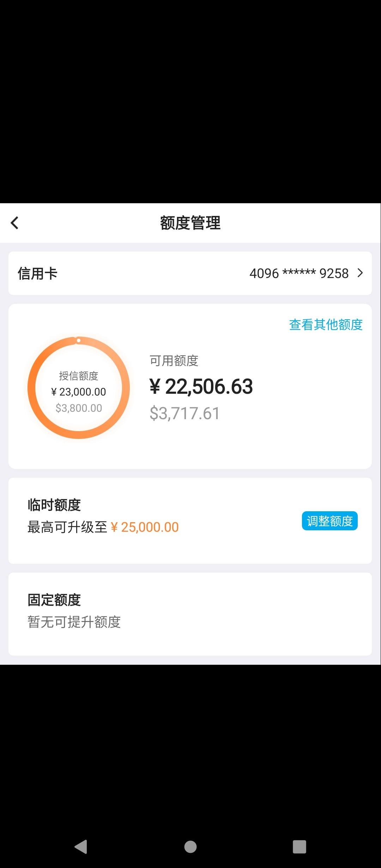381x868 pixels.
Task: Tap Android recent apps square
Action: (x=300, y=846)
